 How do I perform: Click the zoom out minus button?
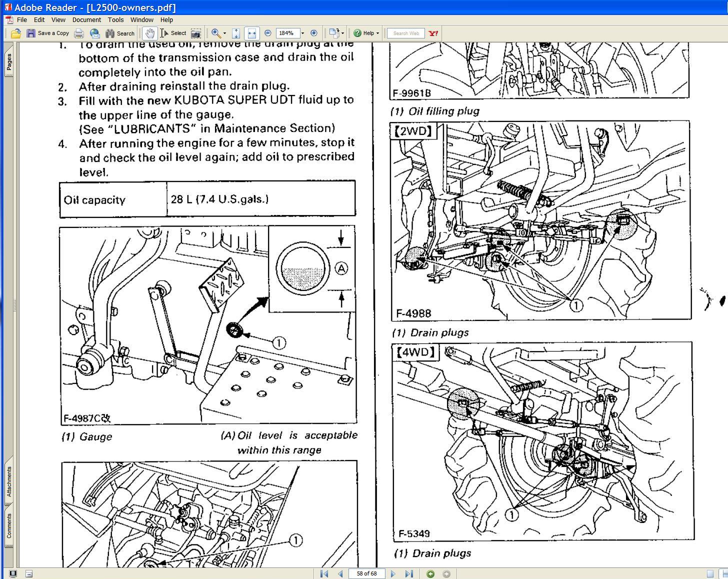[x=268, y=33]
